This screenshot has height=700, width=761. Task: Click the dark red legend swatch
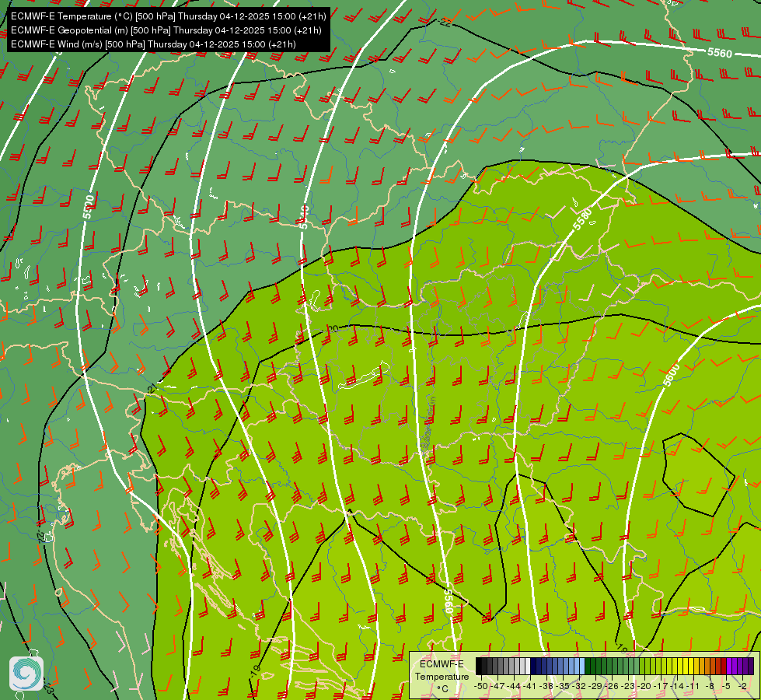724,666
